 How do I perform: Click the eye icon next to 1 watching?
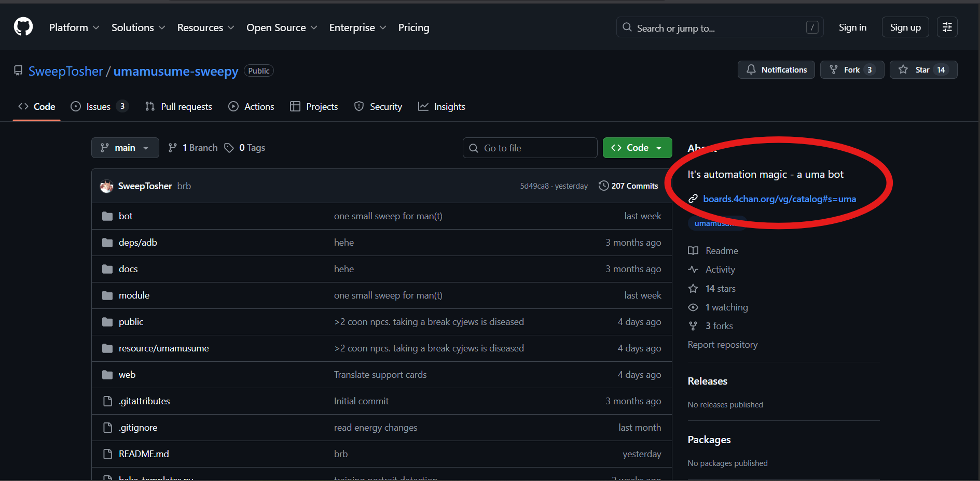[x=693, y=307]
